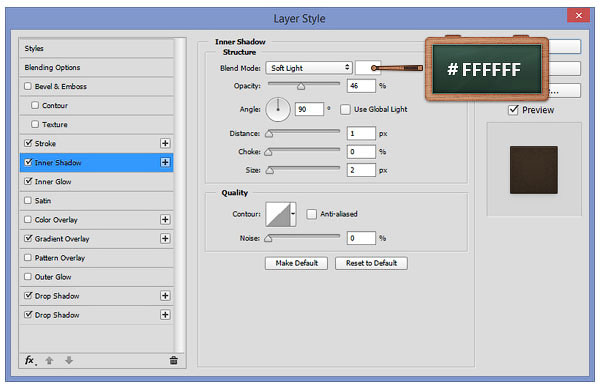600x388 pixels.
Task: Disable the Stroke checkbox
Action: 28,143
